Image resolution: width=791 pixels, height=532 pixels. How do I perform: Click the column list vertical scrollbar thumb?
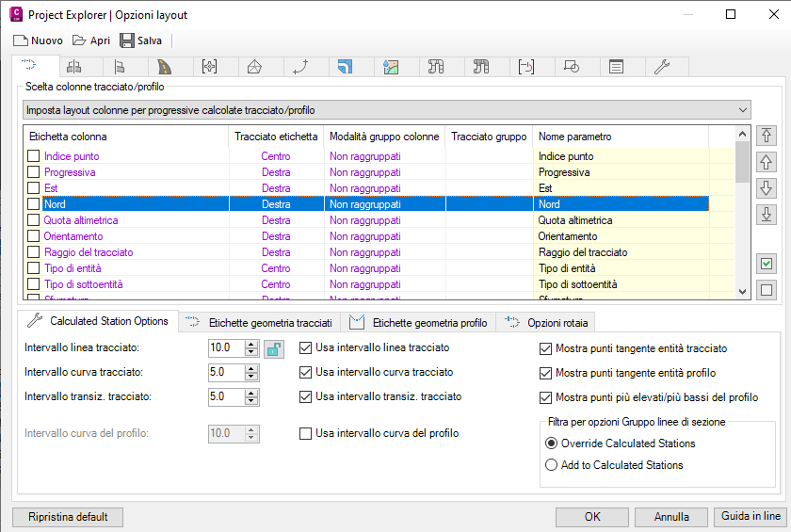pyautogui.click(x=742, y=161)
